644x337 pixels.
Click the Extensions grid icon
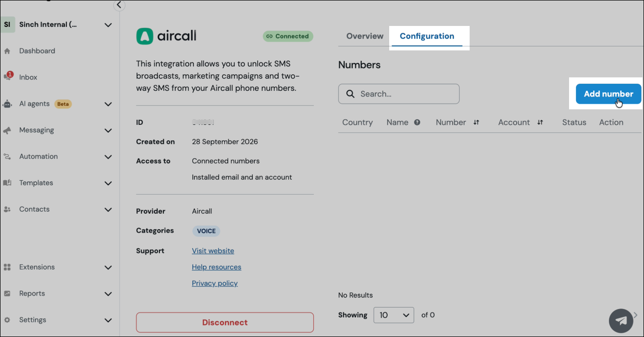[x=7, y=267]
